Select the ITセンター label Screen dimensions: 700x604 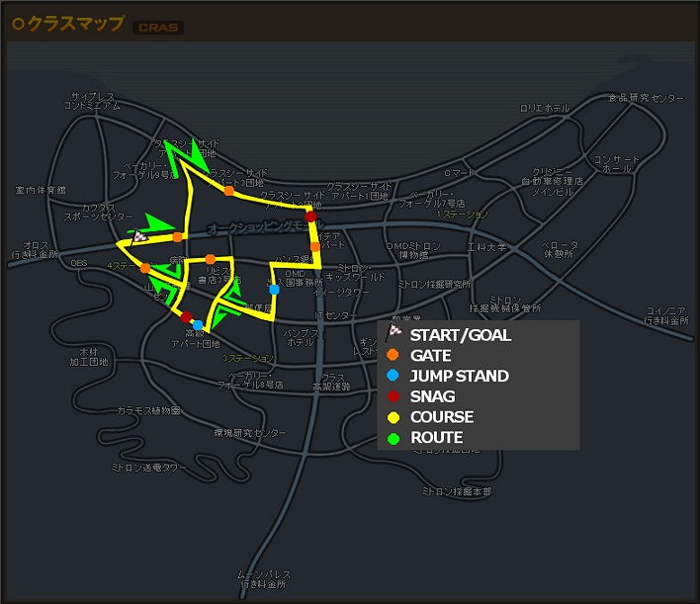[335, 315]
